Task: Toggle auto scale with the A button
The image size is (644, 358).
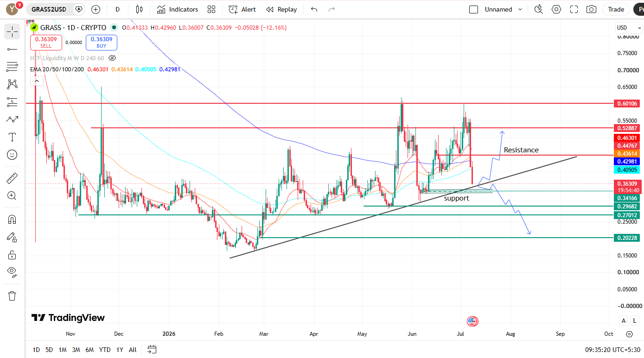Action: [624, 320]
